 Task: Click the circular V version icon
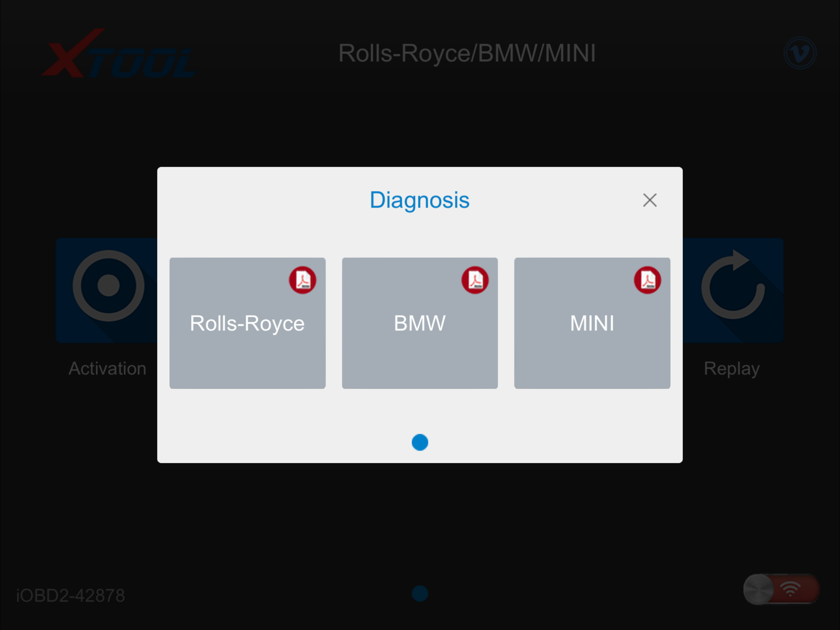[x=800, y=53]
